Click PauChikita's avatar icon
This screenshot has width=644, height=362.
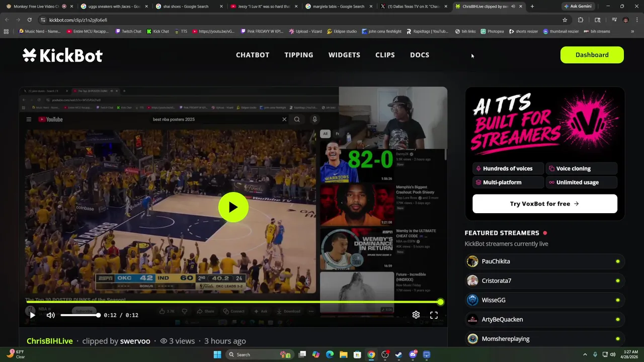pos(472,261)
